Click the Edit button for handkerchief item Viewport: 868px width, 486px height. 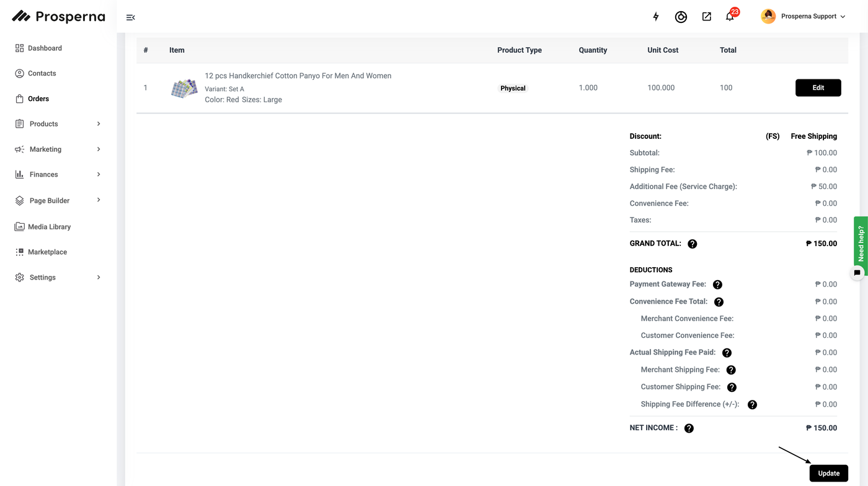[x=818, y=88]
